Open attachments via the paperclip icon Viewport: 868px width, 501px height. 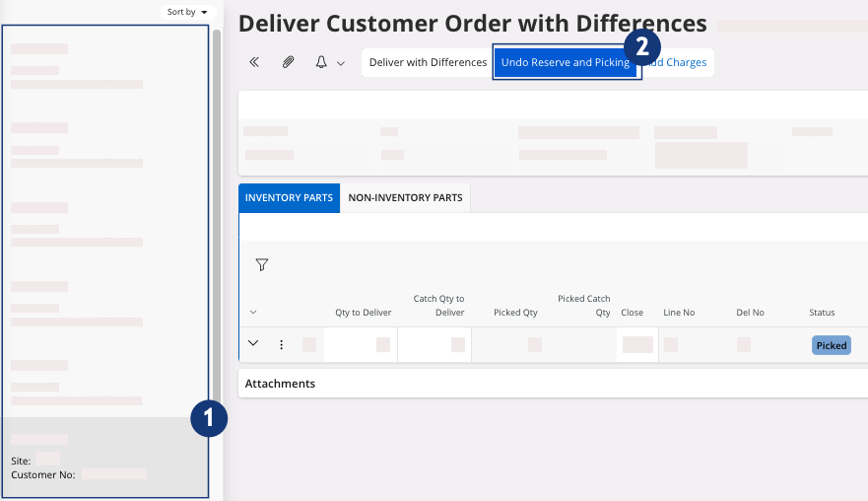point(288,62)
